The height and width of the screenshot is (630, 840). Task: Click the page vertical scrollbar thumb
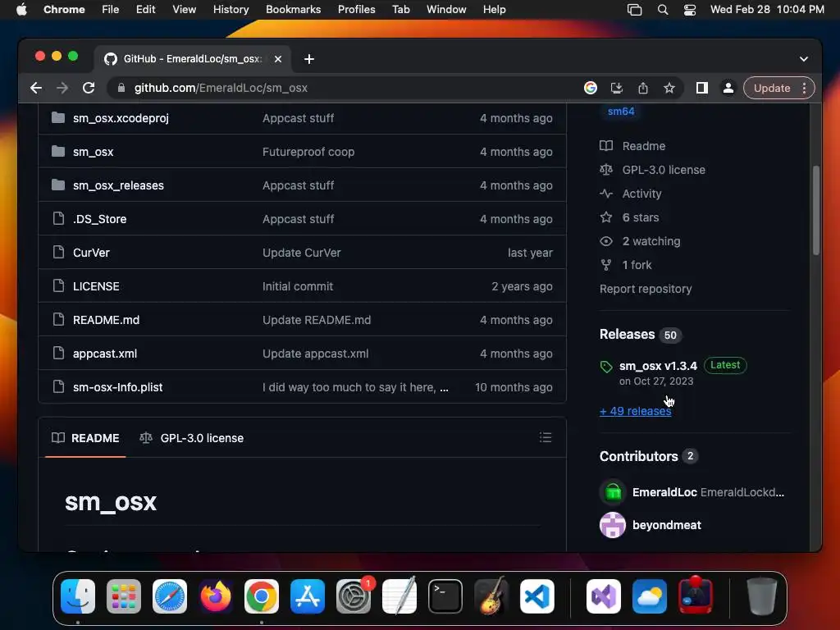(816, 211)
